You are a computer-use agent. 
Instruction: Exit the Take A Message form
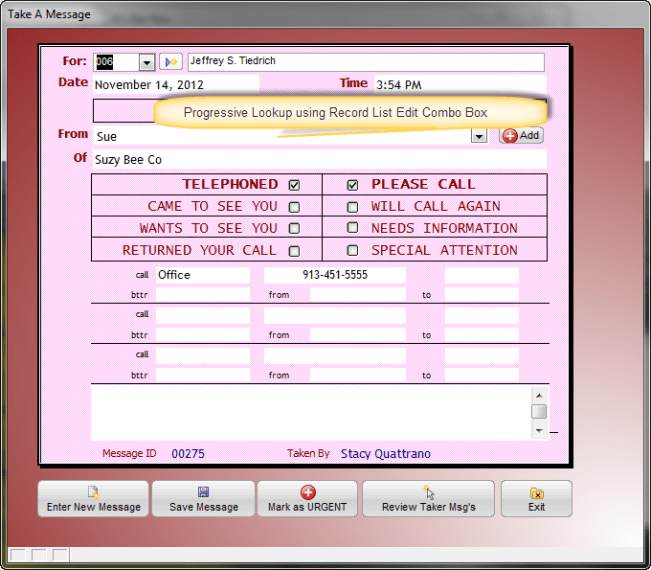[536, 499]
